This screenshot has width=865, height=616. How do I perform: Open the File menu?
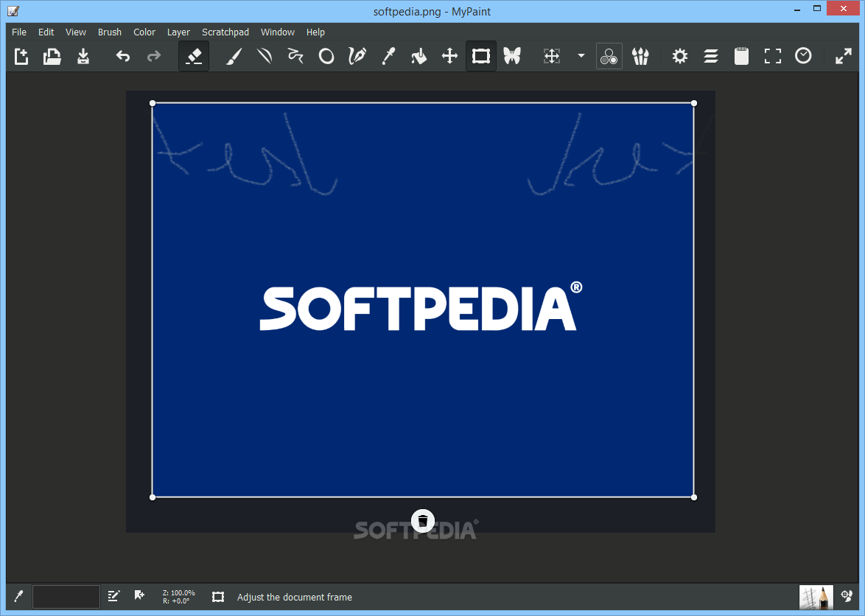19,32
